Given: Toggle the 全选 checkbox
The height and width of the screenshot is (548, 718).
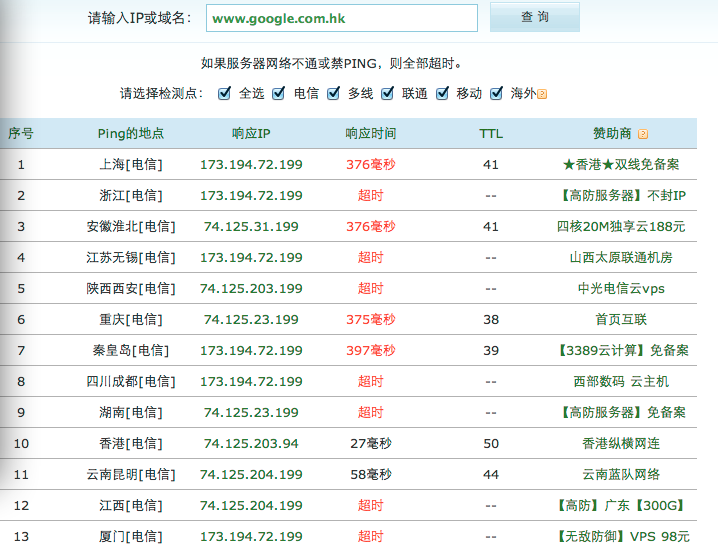Looking at the screenshot, I should [x=224, y=93].
